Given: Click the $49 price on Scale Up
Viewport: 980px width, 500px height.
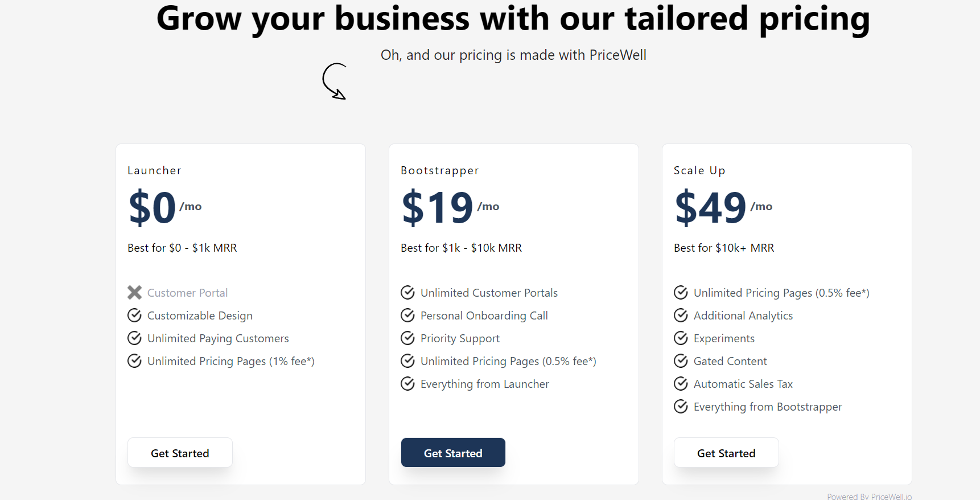Looking at the screenshot, I should click(x=710, y=208).
